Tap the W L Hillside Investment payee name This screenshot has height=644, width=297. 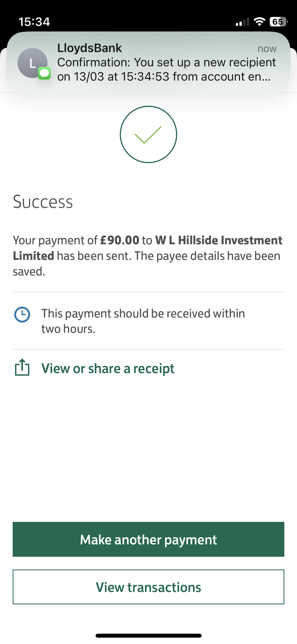tap(219, 240)
